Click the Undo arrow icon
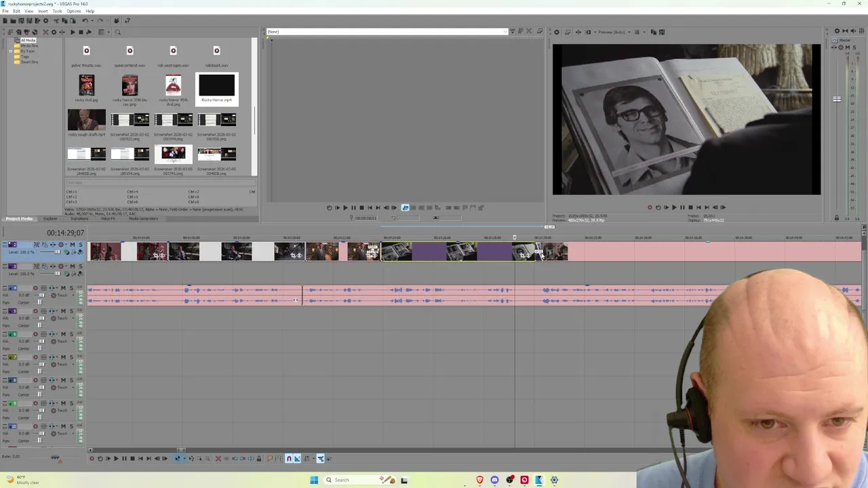 (85, 20)
